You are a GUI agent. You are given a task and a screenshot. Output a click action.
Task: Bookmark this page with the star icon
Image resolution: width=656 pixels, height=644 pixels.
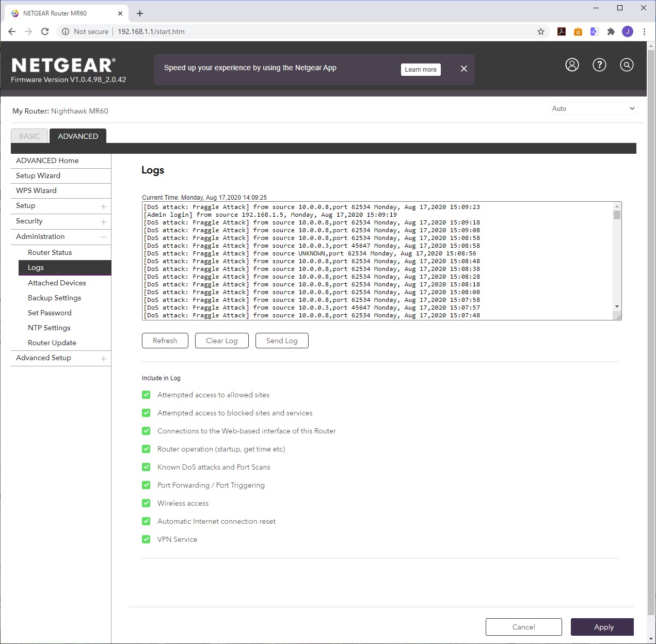click(541, 31)
